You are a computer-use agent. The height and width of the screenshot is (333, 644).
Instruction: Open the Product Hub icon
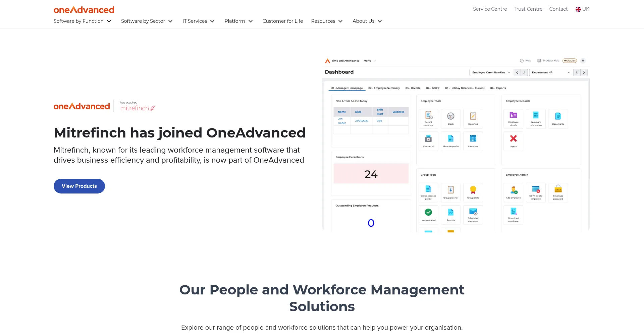click(x=539, y=61)
